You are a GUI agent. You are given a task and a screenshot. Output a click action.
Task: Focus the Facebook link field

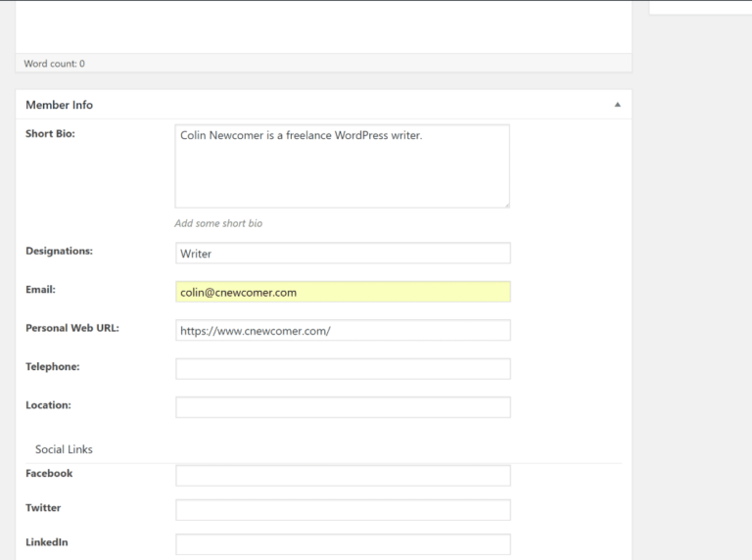click(x=343, y=476)
